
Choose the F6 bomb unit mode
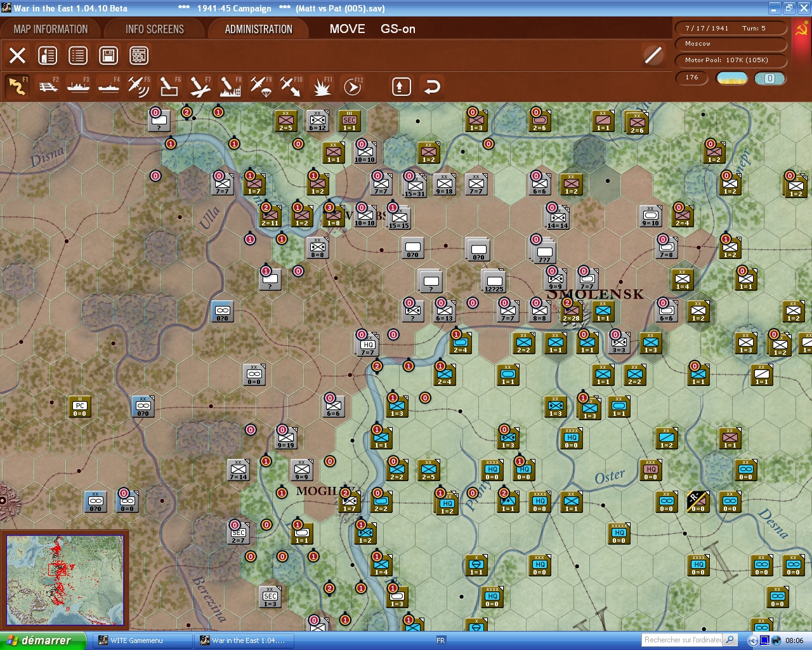(x=169, y=86)
